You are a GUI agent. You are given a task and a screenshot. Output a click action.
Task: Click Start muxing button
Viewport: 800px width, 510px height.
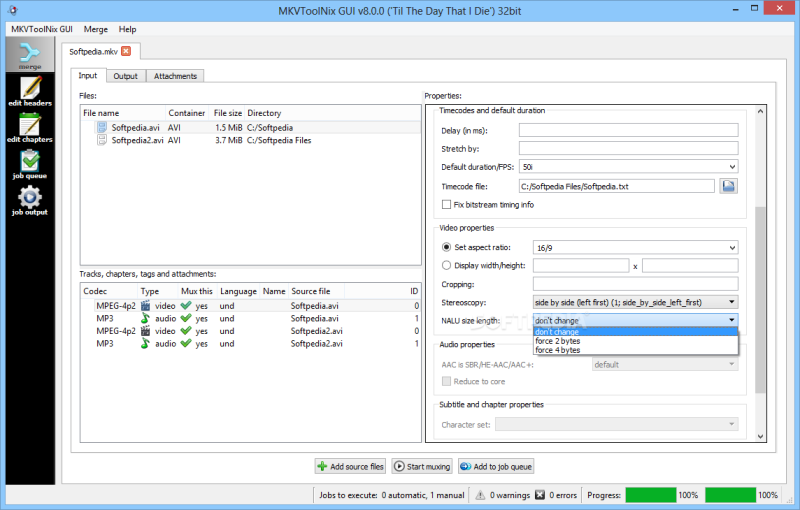422,467
